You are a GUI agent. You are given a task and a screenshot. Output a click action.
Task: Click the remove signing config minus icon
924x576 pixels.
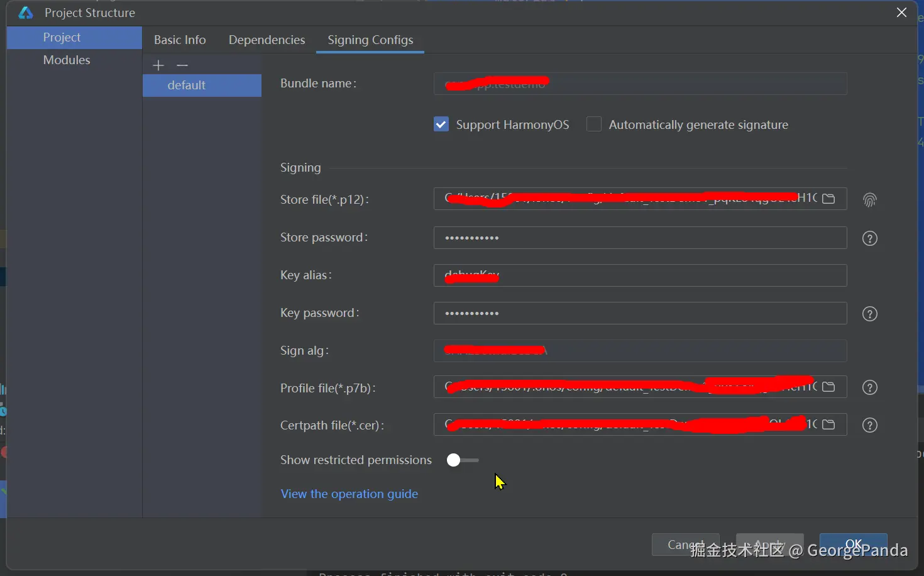(x=182, y=65)
